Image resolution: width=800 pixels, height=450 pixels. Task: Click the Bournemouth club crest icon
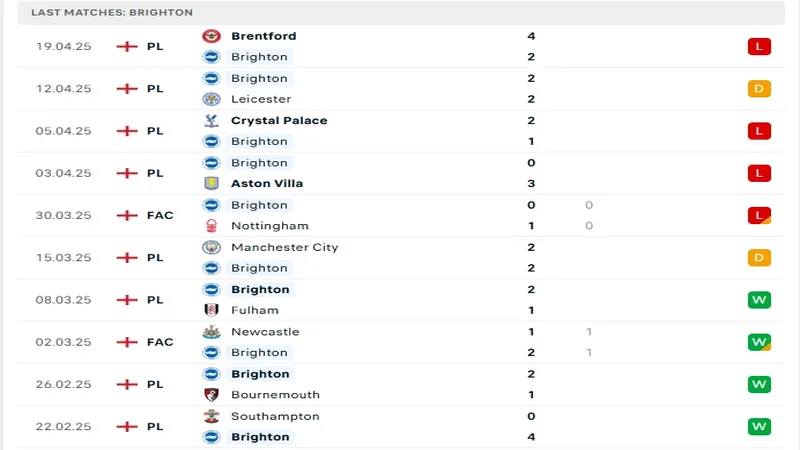click(x=211, y=395)
